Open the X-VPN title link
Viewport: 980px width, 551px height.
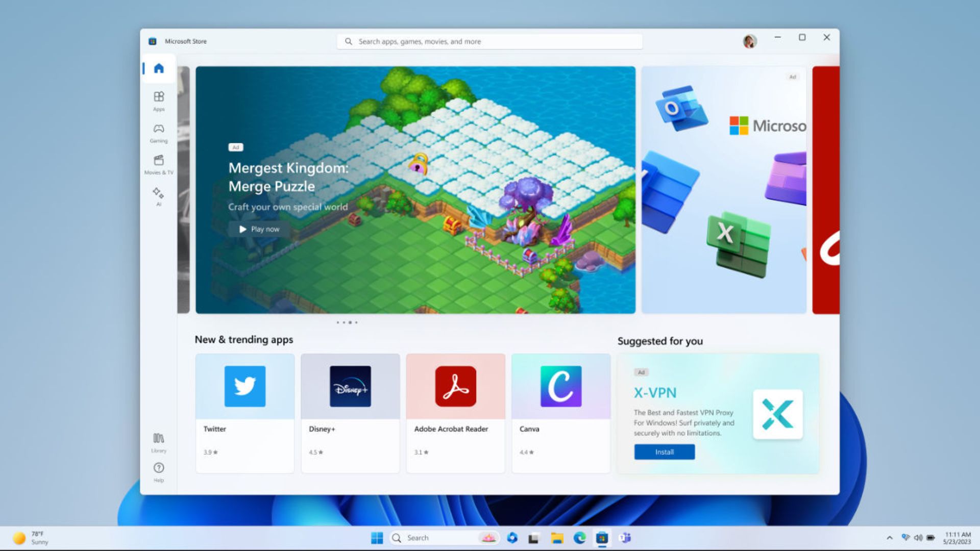click(655, 393)
